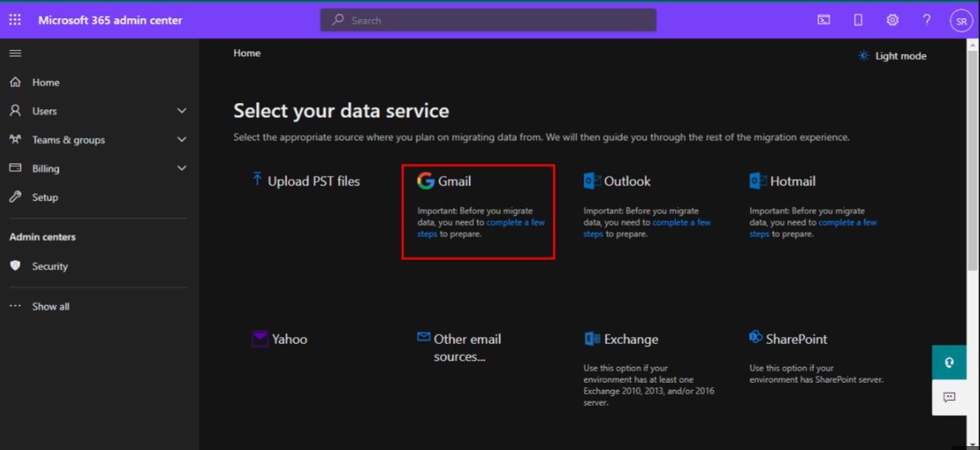980x450 pixels.
Task: Open Gmail 'complete a few steps' link
Action: pos(515,223)
